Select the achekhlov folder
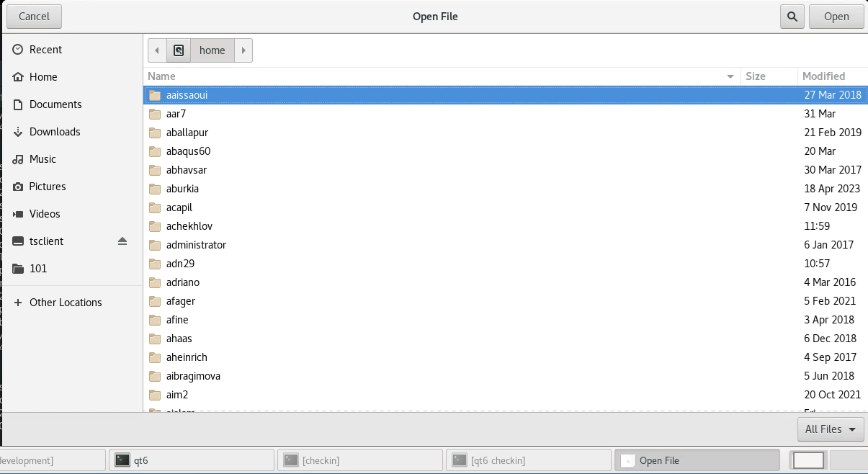 coord(506,226)
